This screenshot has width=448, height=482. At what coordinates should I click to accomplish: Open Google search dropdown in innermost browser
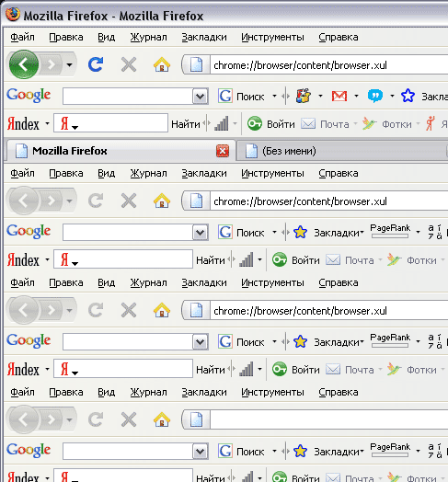pyautogui.click(x=201, y=452)
